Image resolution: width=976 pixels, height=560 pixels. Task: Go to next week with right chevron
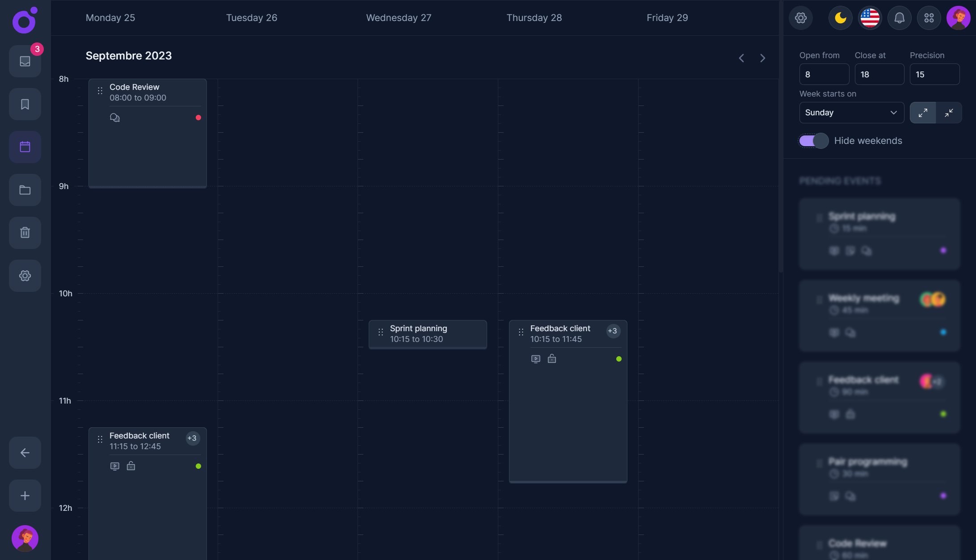coord(762,58)
